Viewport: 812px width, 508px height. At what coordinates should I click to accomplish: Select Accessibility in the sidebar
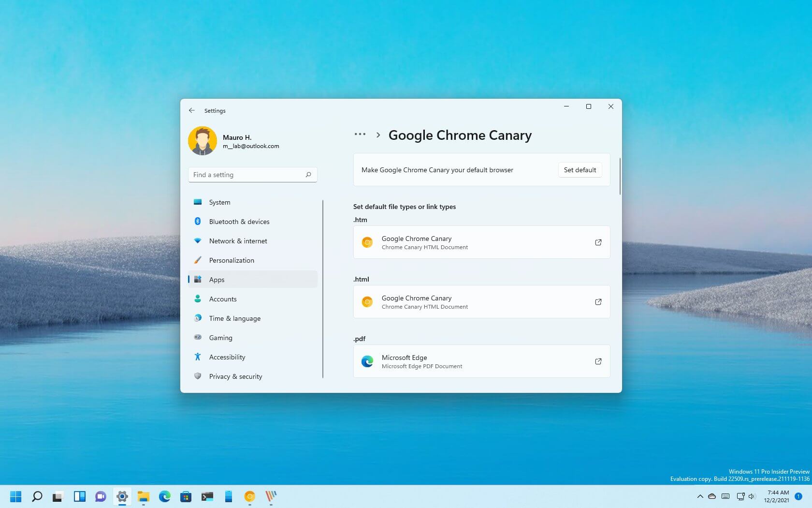[227, 357]
